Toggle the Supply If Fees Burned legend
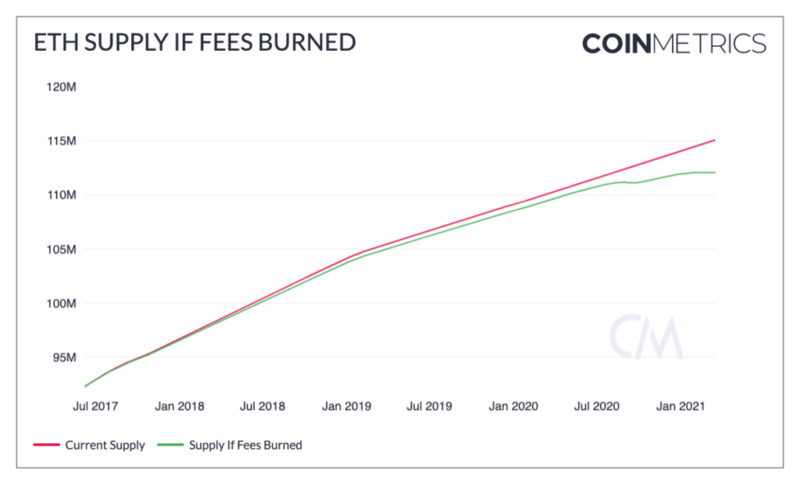800x484 pixels. click(230, 445)
